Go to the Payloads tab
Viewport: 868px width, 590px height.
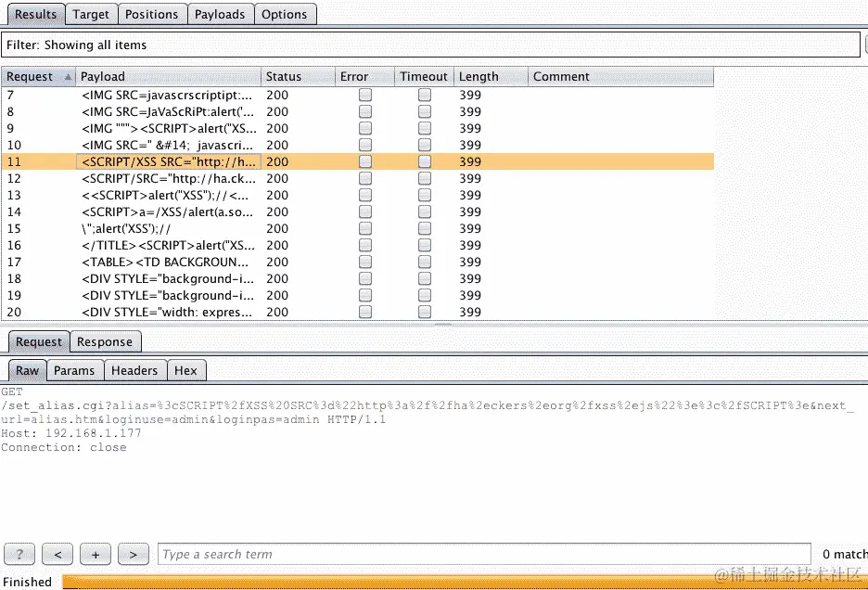click(220, 15)
